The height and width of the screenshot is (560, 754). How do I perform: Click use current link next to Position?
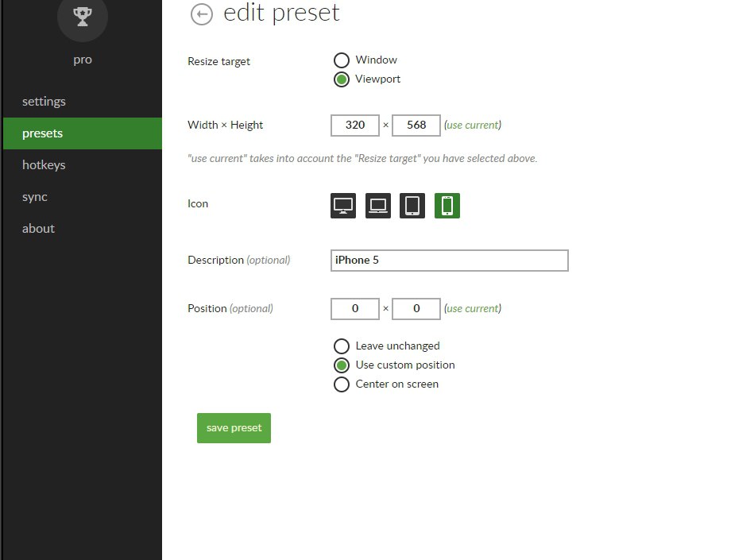[473, 309]
